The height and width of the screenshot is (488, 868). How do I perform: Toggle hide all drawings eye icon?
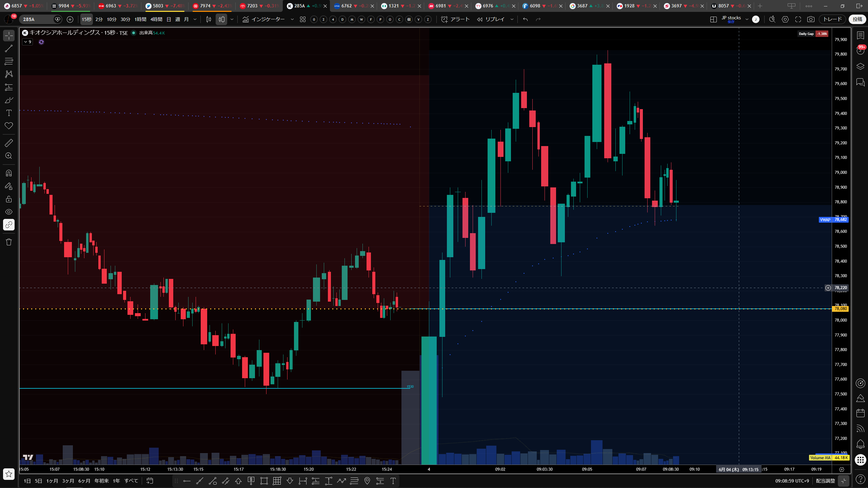(9, 212)
